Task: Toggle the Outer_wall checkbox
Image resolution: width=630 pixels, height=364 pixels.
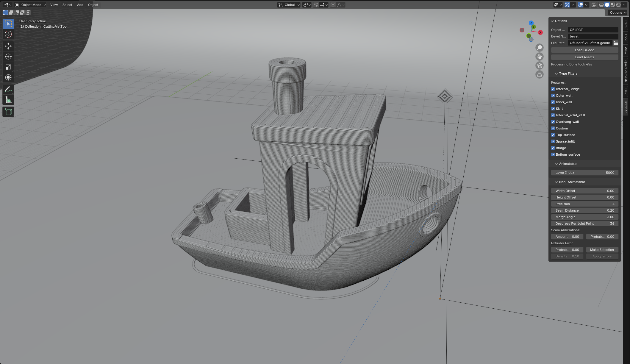Action: (553, 96)
